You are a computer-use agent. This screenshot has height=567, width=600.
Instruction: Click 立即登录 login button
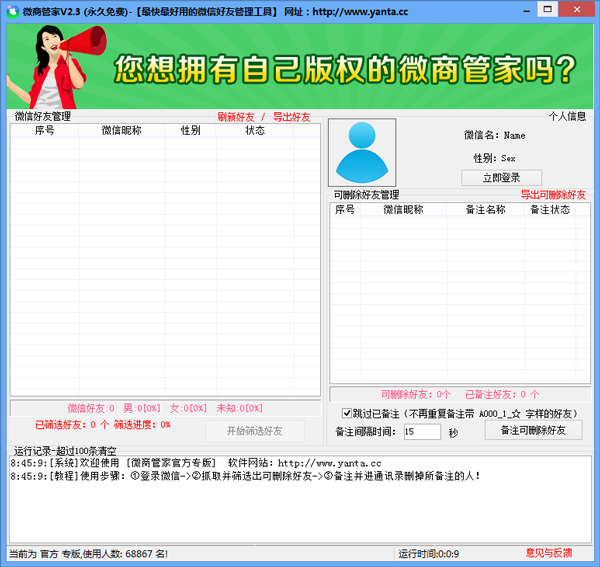[x=501, y=178]
